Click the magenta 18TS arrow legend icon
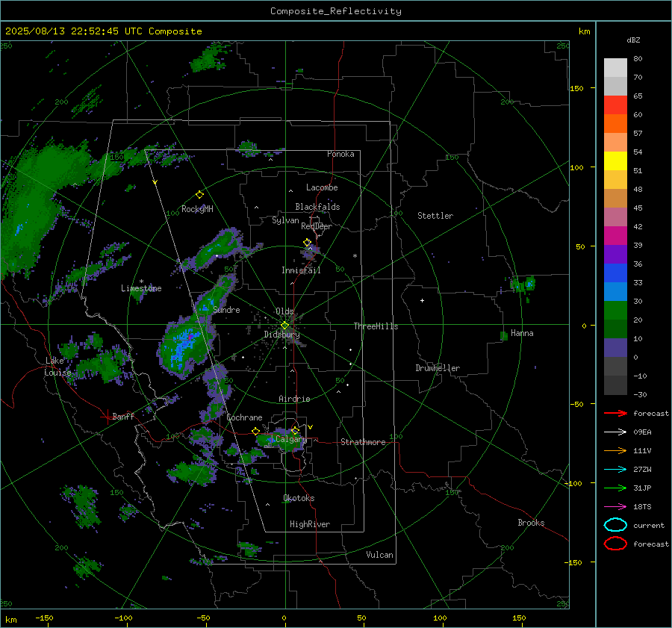672x628 pixels. click(x=615, y=507)
